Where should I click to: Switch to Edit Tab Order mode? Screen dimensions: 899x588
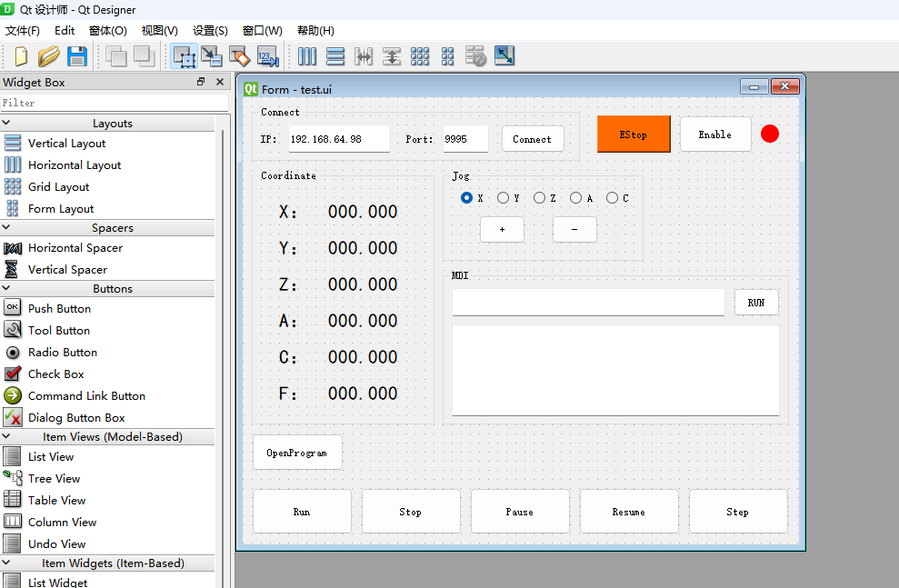pos(267,56)
